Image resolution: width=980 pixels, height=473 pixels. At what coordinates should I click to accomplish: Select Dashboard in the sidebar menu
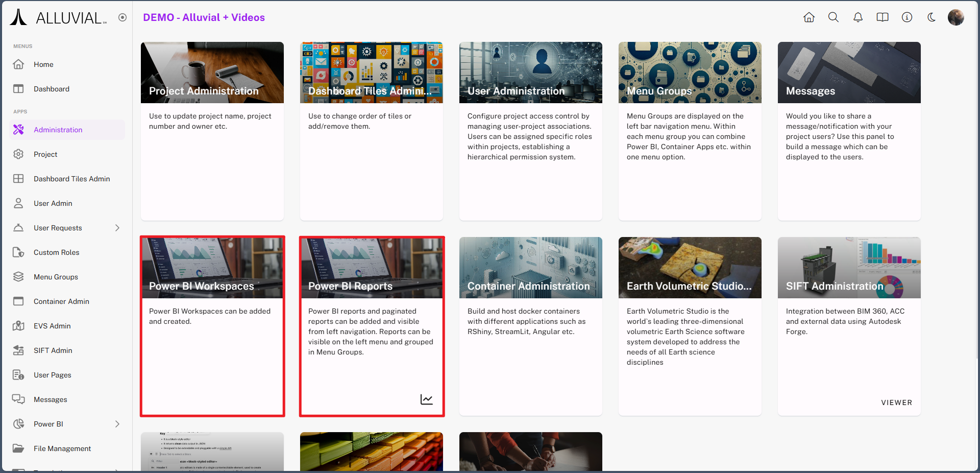(x=51, y=89)
